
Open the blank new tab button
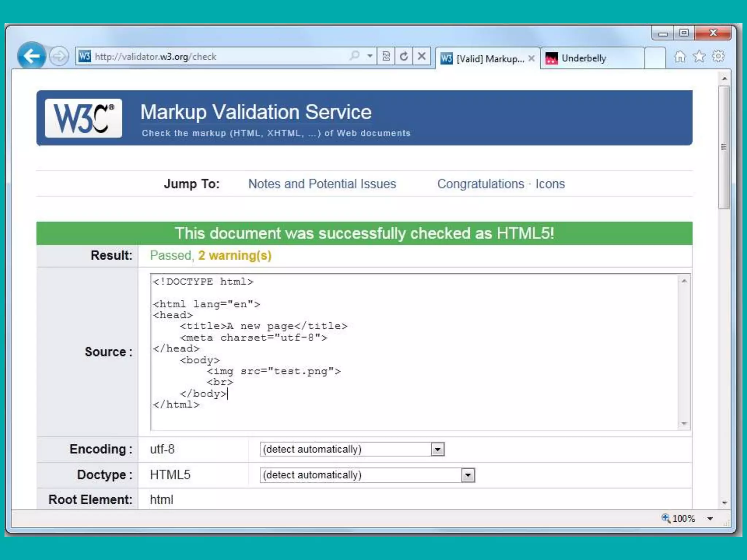[x=655, y=58]
